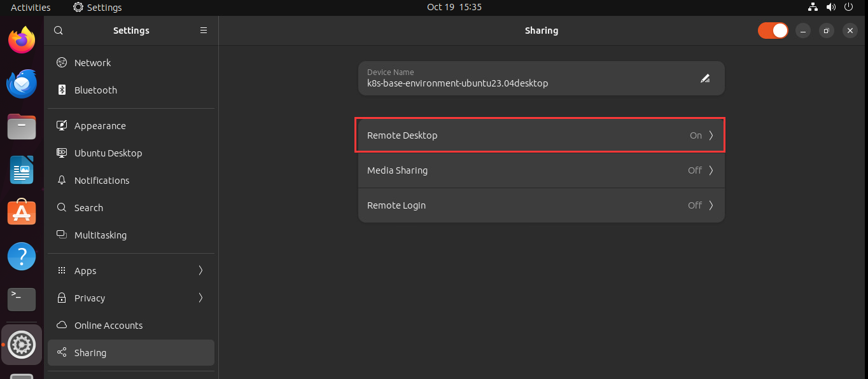
Task: Click the Sharing icon in sidebar
Action: 62,353
